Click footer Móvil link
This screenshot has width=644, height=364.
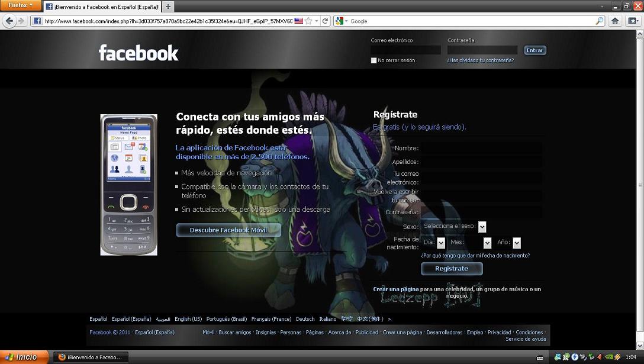[208, 333]
